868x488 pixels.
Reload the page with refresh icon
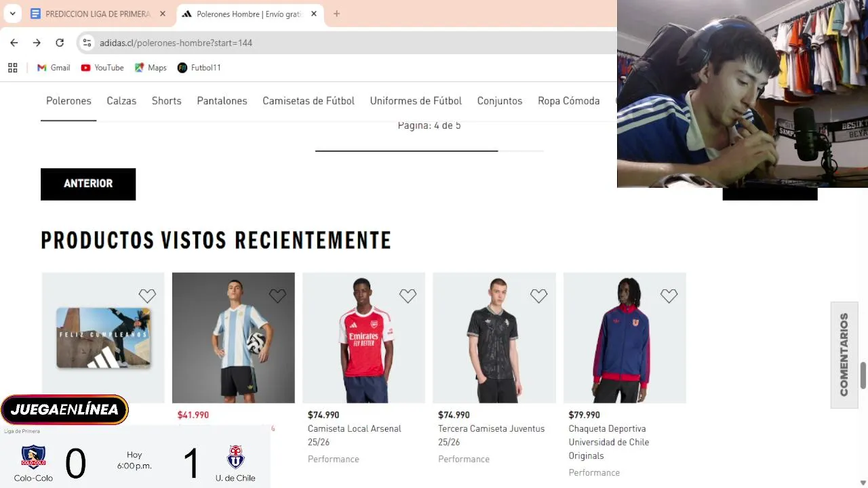pos(60,43)
